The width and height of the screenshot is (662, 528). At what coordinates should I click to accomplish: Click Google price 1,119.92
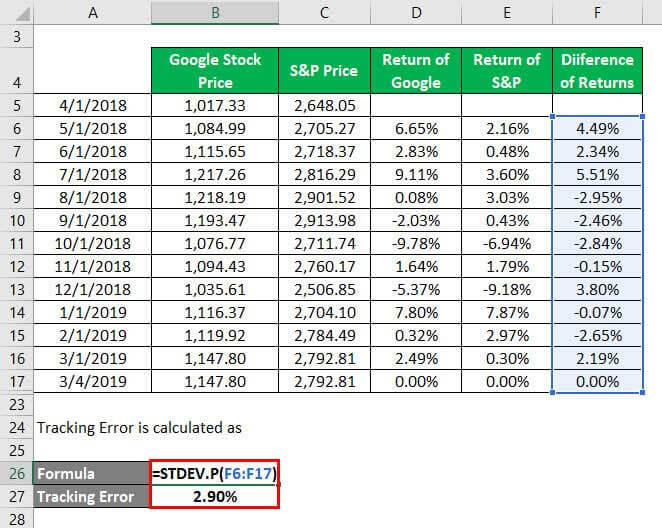(215, 336)
